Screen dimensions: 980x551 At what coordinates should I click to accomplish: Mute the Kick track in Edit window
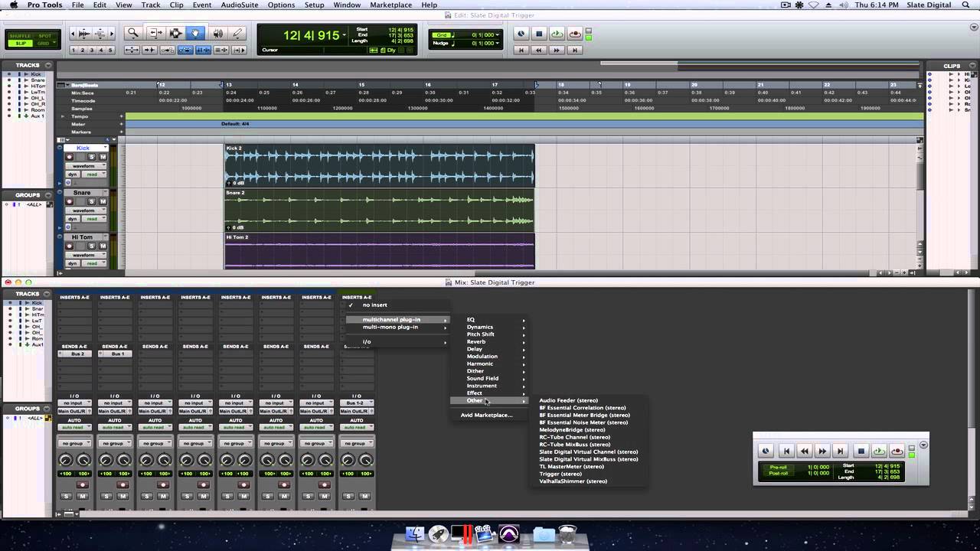[x=103, y=157]
